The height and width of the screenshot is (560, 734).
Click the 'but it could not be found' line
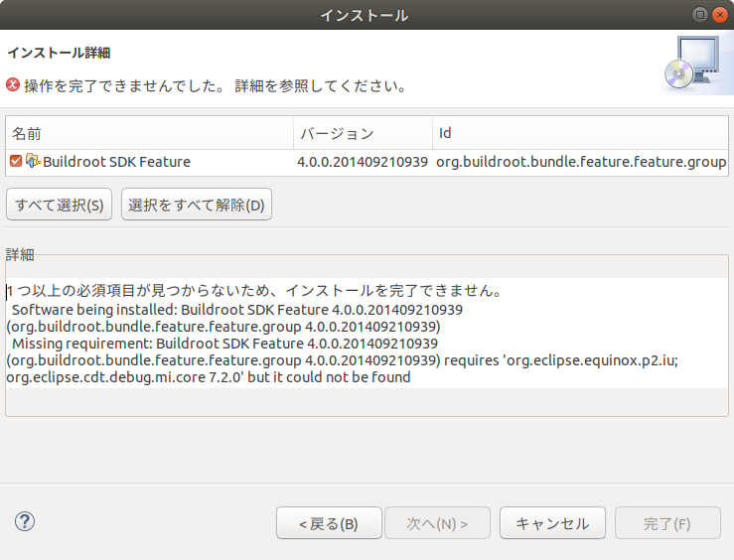[x=209, y=377]
